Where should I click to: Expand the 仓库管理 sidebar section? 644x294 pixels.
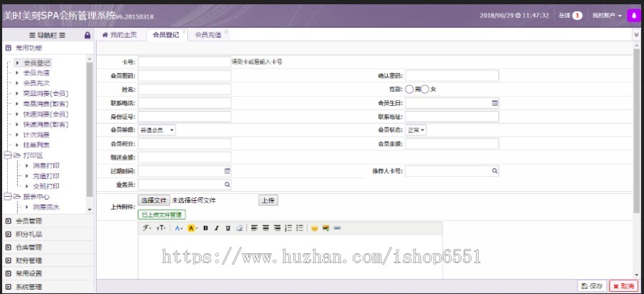click(x=48, y=248)
